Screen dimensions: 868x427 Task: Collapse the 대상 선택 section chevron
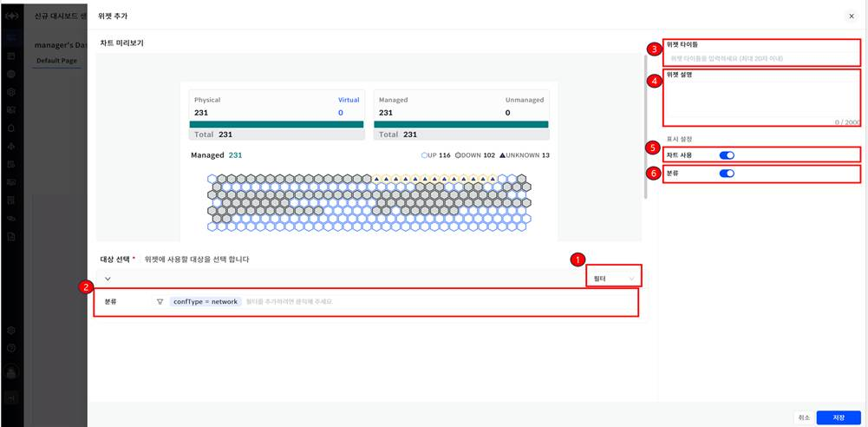[108, 279]
